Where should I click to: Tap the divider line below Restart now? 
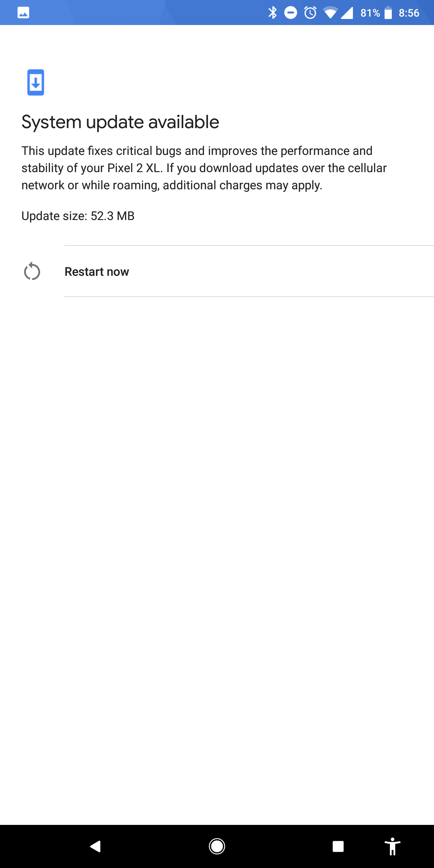tap(249, 297)
